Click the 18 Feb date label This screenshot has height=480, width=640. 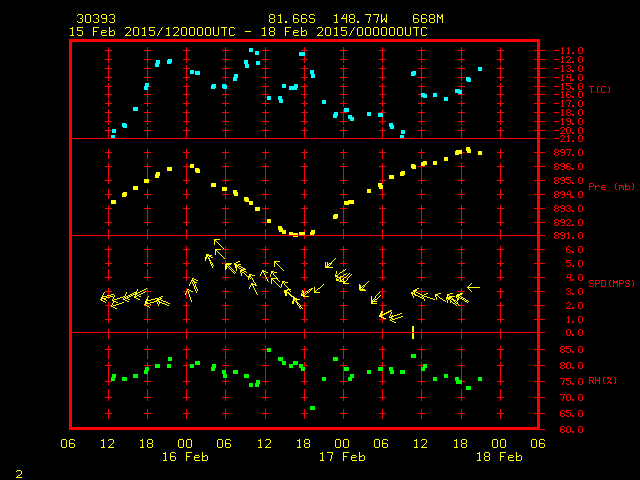coord(499,457)
